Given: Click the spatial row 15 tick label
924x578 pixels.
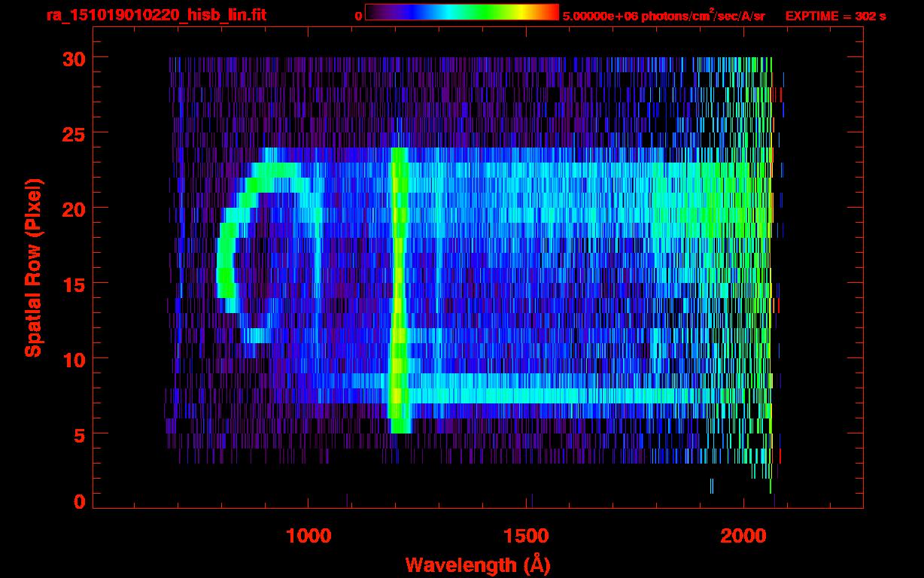Looking at the screenshot, I should point(74,284).
